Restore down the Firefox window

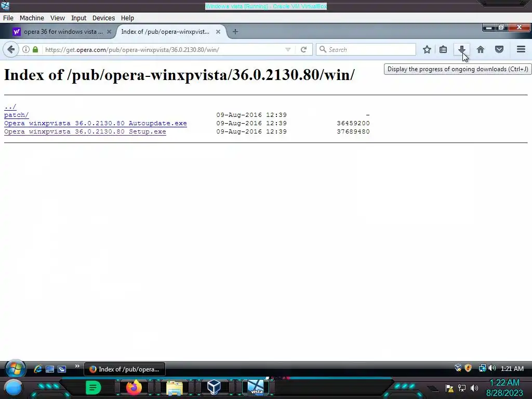pos(501,28)
